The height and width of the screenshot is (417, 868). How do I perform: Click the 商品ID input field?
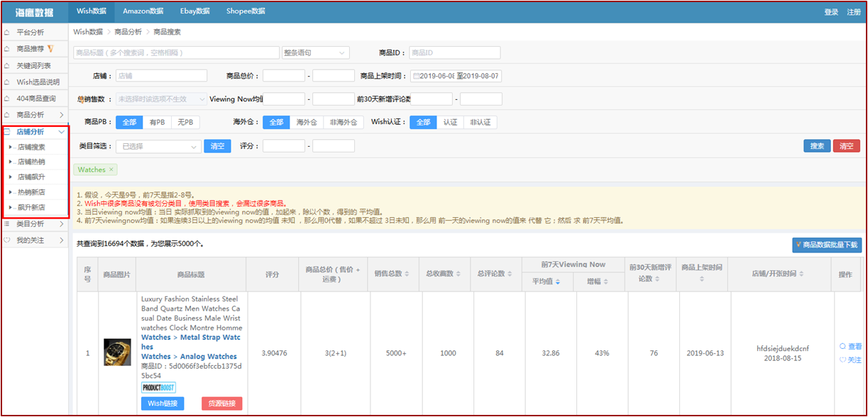[454, 53]
